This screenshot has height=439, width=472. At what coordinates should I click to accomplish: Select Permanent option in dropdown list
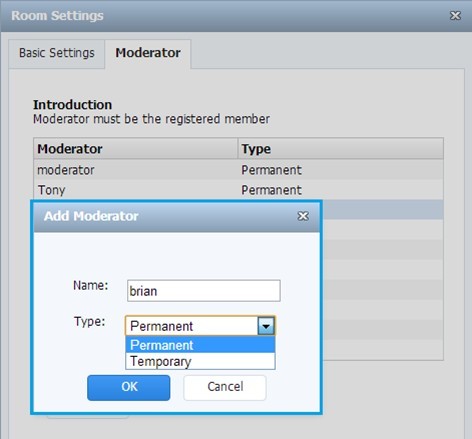pos(200,345)
